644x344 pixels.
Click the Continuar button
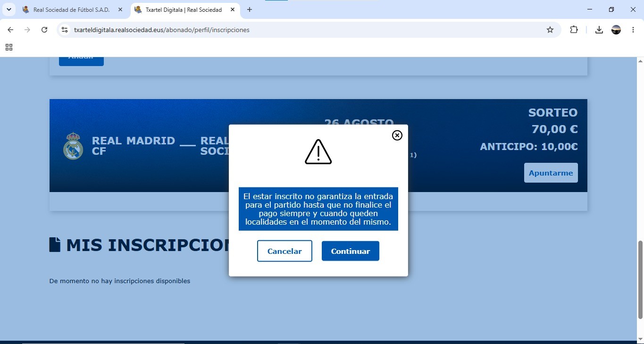pos(351,251)
